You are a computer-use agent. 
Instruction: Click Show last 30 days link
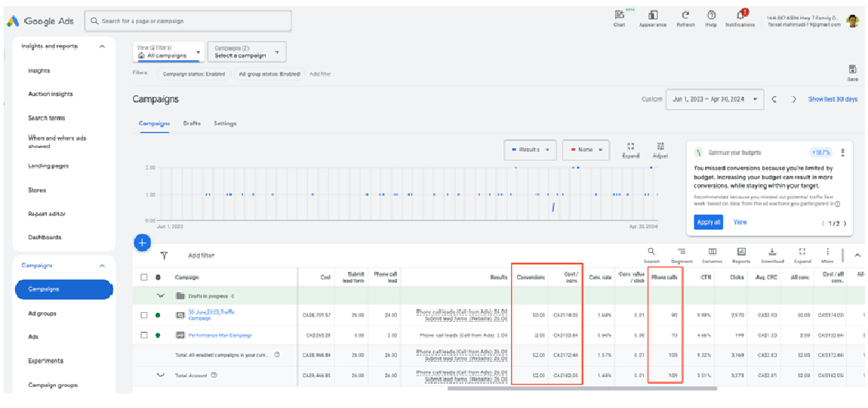pyautogui.click(x=833, y=99)
